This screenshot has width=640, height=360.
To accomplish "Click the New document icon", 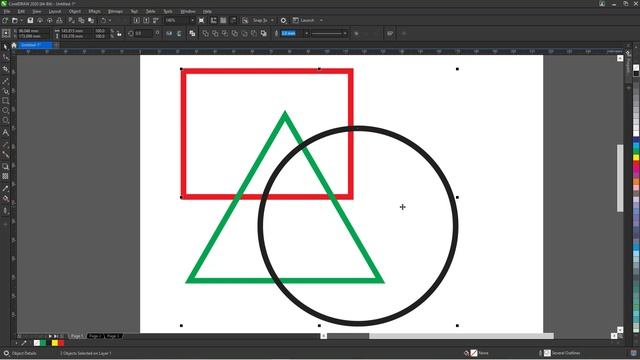I will click(5, 20).
